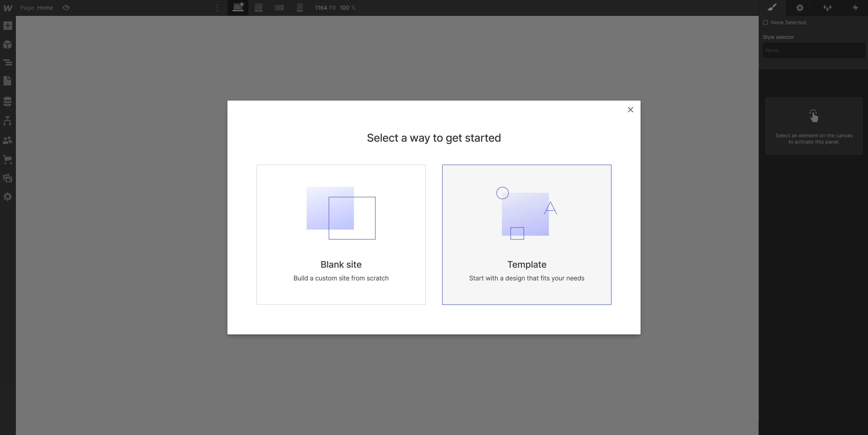Screen dimensions: 868x435
Task: Switch to the tablet breakpoint view
Action: [259, 8]
